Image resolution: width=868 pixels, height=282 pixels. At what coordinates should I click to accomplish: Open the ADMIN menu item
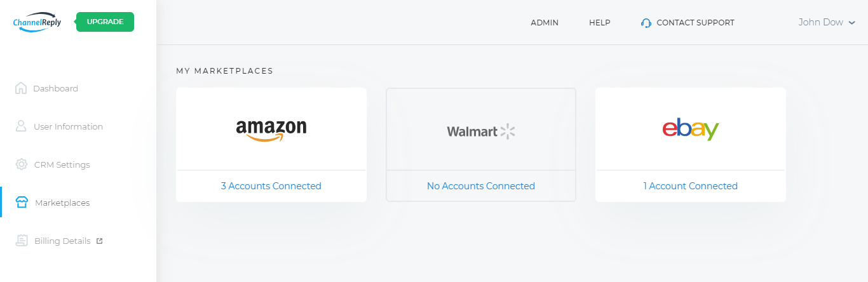point(545,23)
